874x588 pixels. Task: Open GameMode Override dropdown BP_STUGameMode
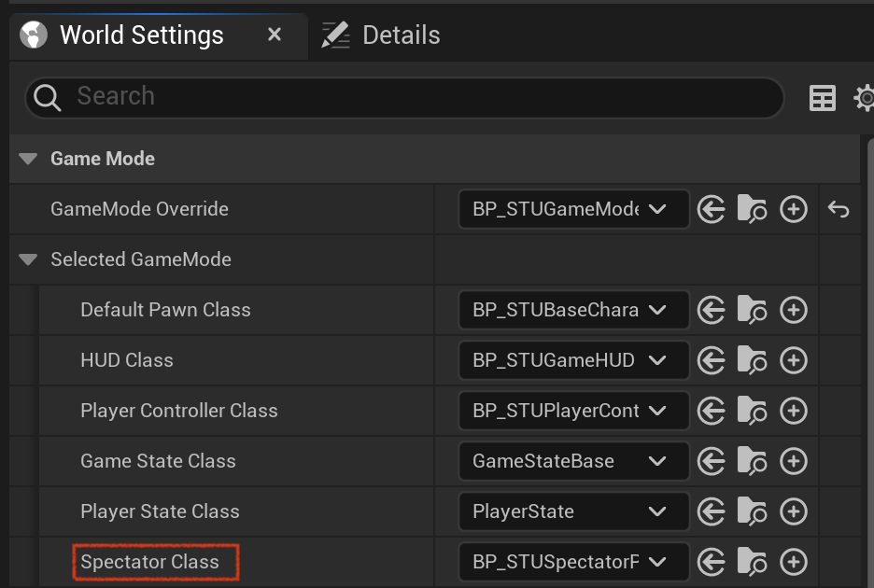pyautogui.click(x=573, y=210)
